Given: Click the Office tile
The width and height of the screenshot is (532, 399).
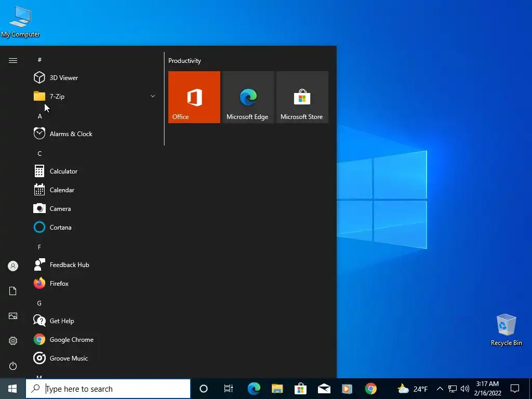Looking at the screenshot, I should [194, 97].
